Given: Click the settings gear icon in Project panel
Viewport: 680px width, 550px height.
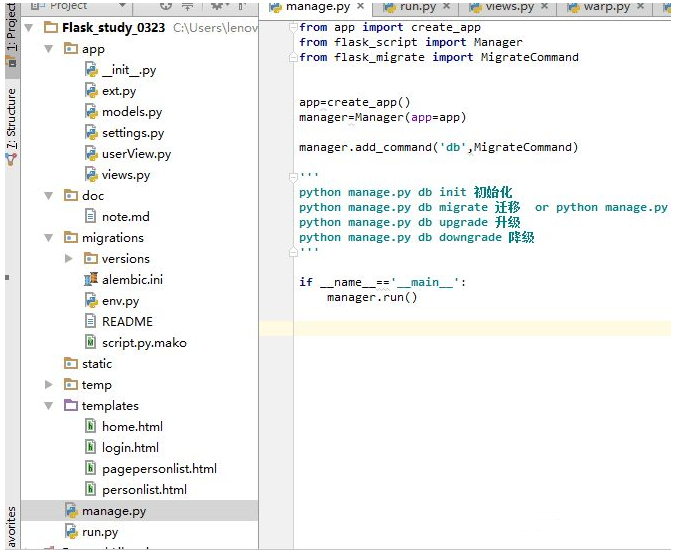Looking at the screenshot, I should pyautogui.click(x=217, y=6).
